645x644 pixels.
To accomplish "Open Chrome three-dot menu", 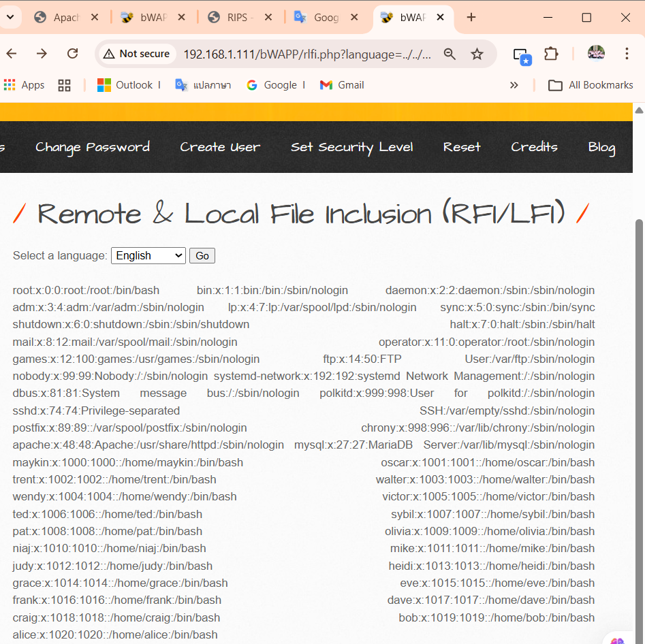I will pyautogui.click(x=627, y=54).
